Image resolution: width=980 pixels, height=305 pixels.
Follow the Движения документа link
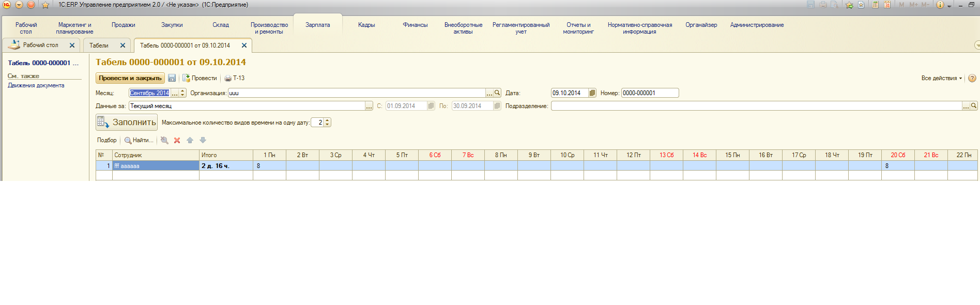pos(36,85)
